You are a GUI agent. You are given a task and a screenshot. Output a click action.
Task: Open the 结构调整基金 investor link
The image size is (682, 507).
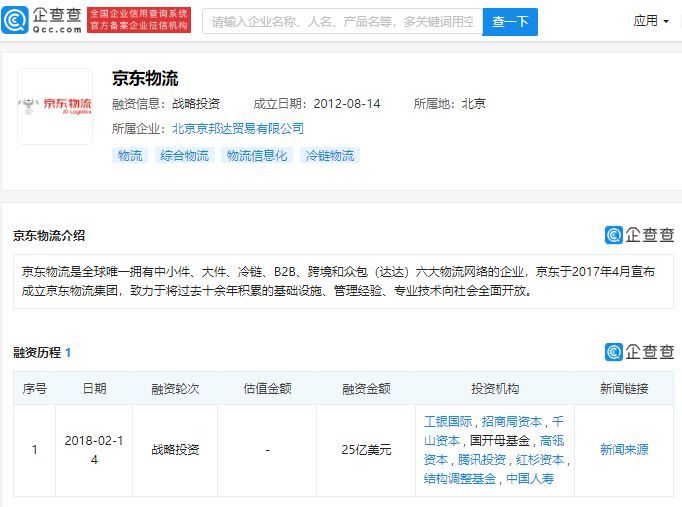click(x=460, y=479)
